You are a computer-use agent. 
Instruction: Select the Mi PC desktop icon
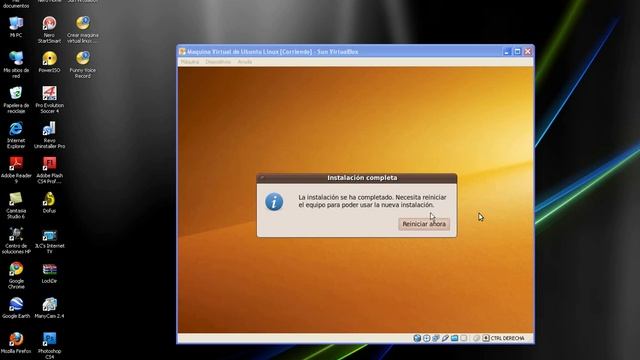coord(16,27)
